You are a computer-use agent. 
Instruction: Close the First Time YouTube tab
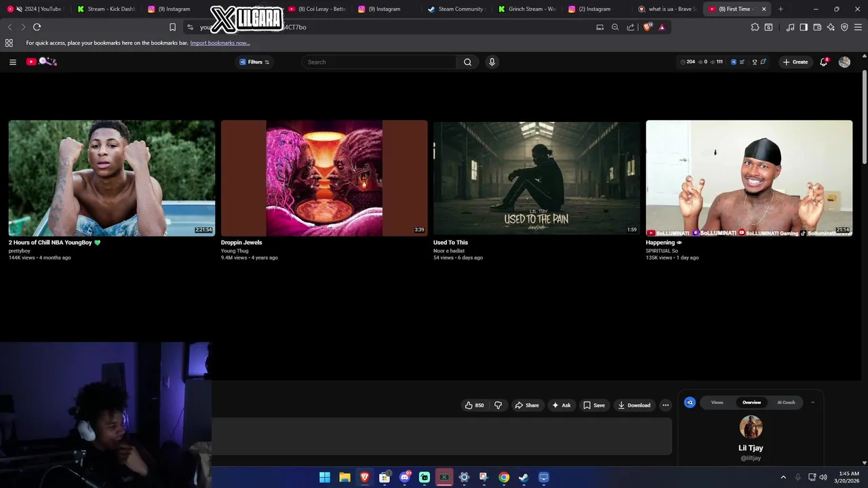pyautogui.click(x=764, y=9)
